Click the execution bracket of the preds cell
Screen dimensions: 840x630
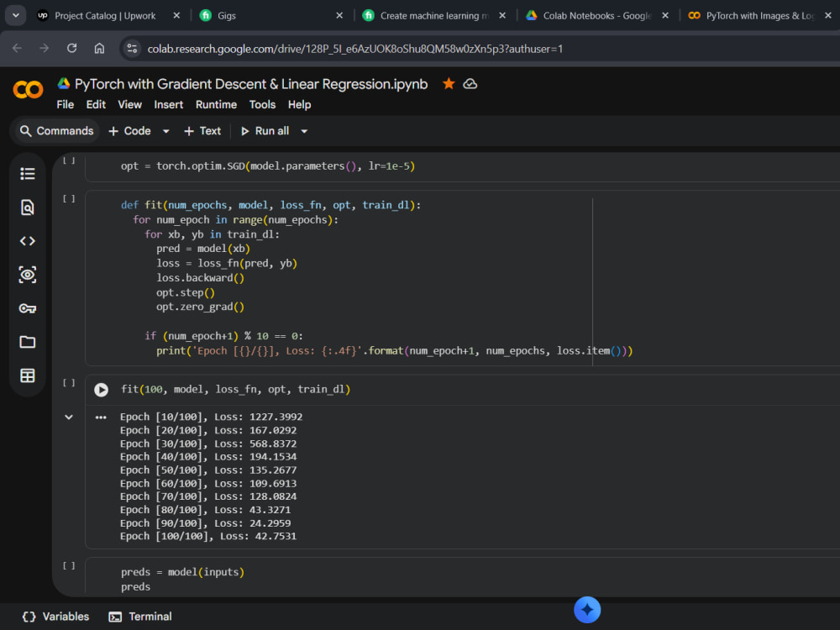[x=69, y=565]
